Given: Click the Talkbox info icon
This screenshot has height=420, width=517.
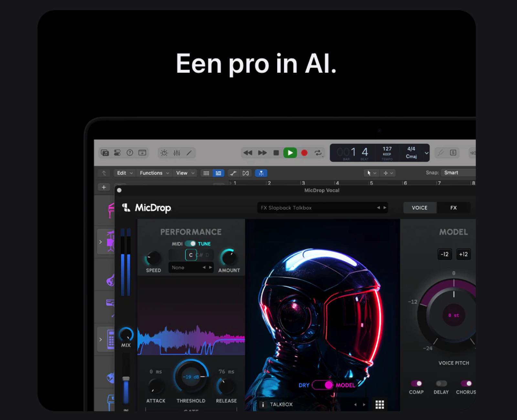Looking at the screenshot, I should point(263,404).
